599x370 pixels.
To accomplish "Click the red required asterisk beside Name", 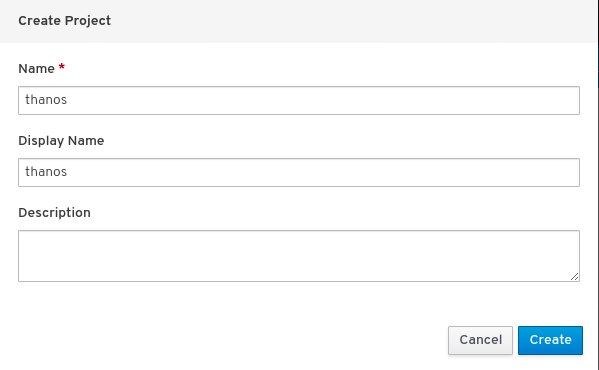I will [x=62, y=67].
